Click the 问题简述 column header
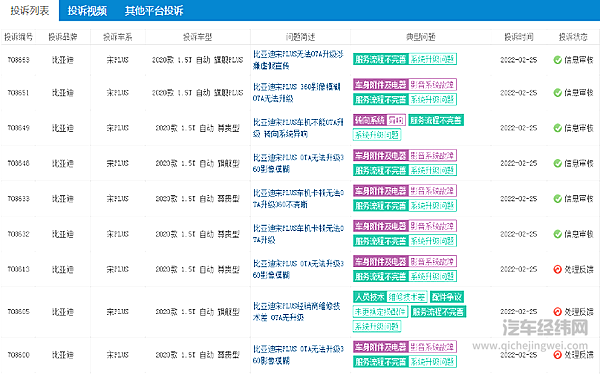 point(300,37)
